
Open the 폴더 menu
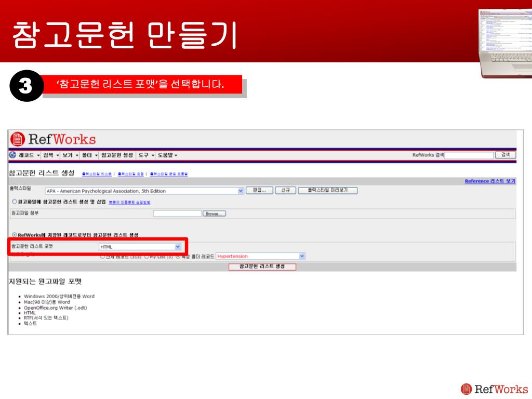(x=89, y=155)
